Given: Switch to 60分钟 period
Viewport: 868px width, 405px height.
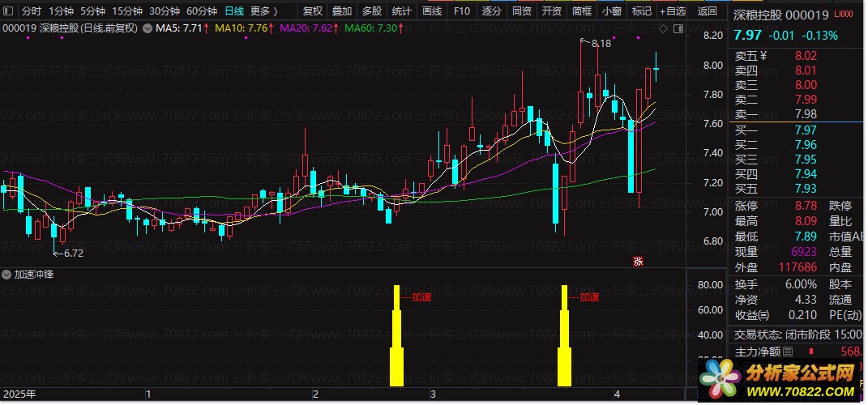Looking at the screenshot, I should [x=202, y=11].
